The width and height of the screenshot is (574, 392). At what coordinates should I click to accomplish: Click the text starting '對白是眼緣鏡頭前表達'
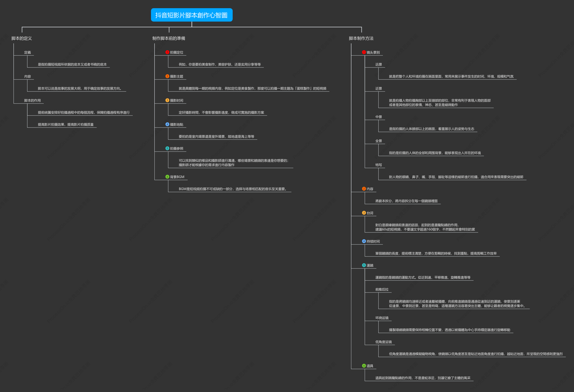pyautogui.click(x=425, y=227)
